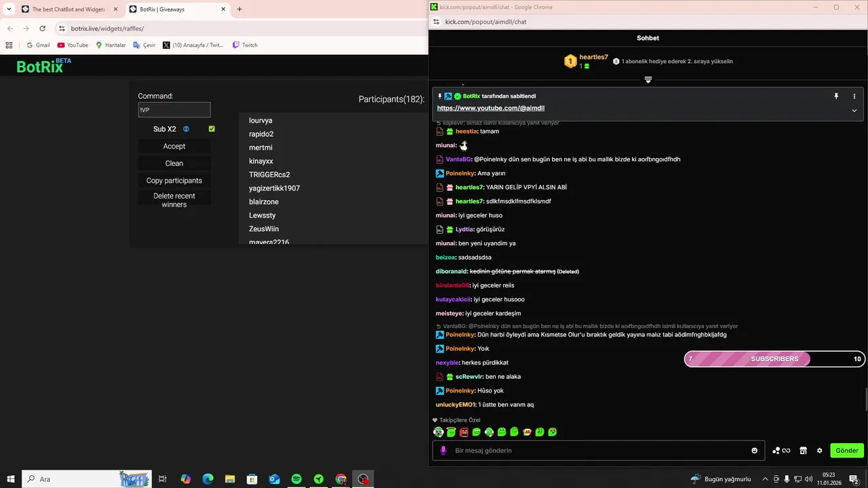Insert the red angry face emote

tap(464, 432)
